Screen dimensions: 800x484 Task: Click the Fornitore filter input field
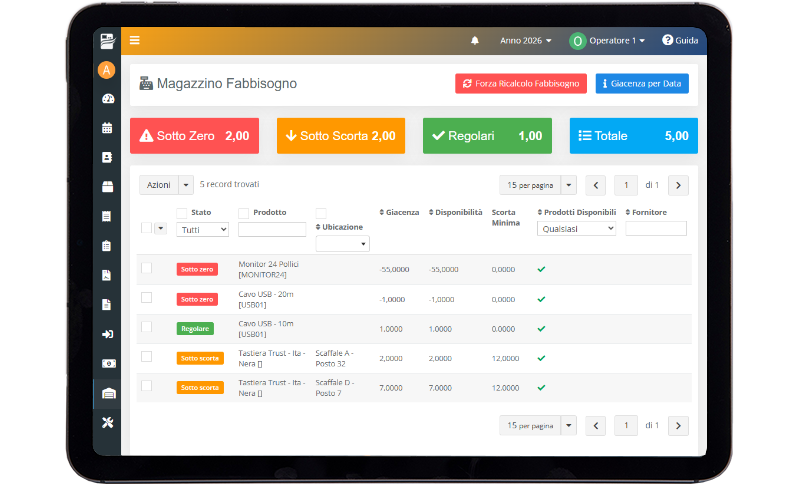tap(656, 228)
